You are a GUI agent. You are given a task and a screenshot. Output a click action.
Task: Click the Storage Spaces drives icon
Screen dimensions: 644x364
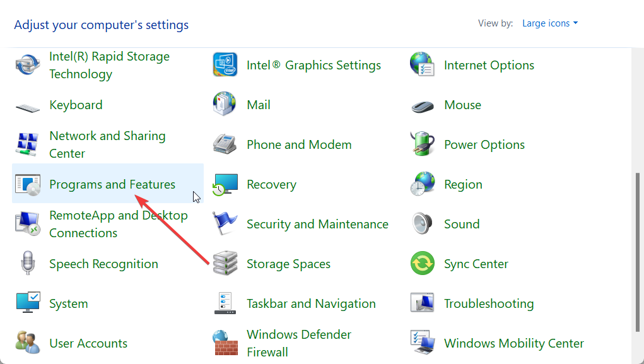point(225,264)
